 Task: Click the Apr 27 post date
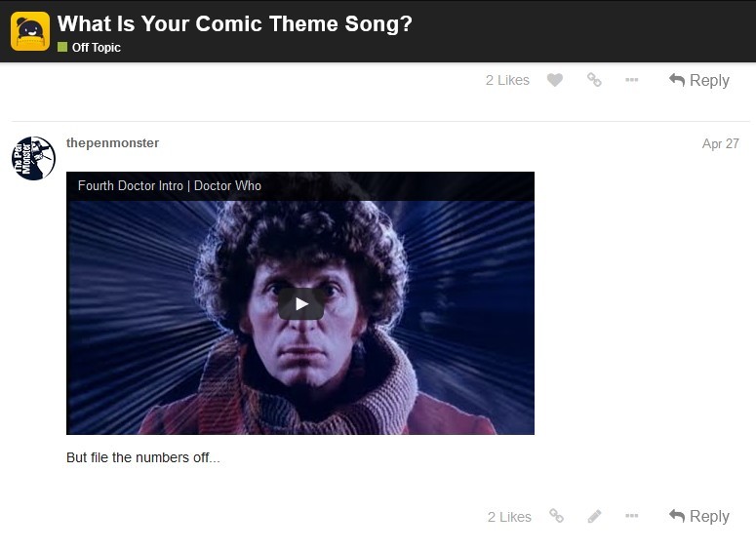coord(720,143)
